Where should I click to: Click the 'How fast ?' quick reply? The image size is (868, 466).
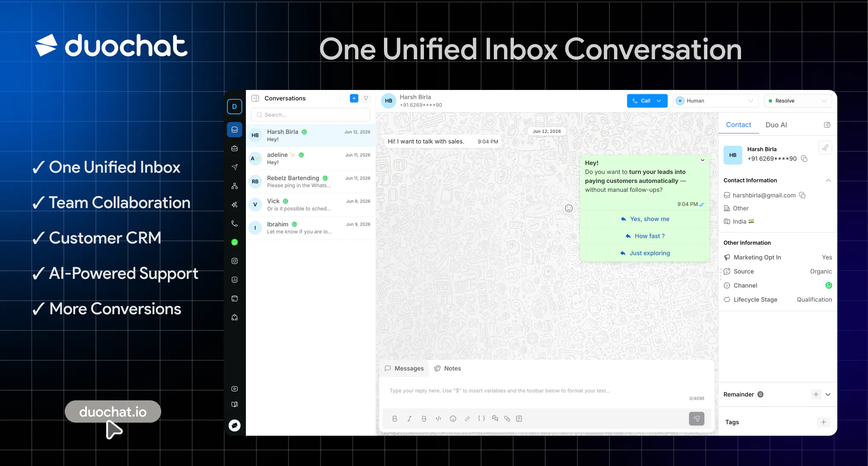[645, 236]
